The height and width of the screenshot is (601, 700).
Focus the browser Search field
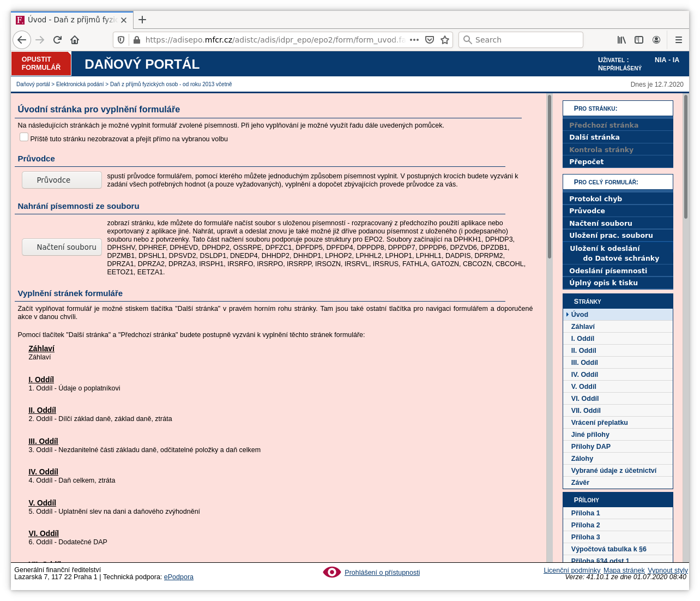[521, 40]
